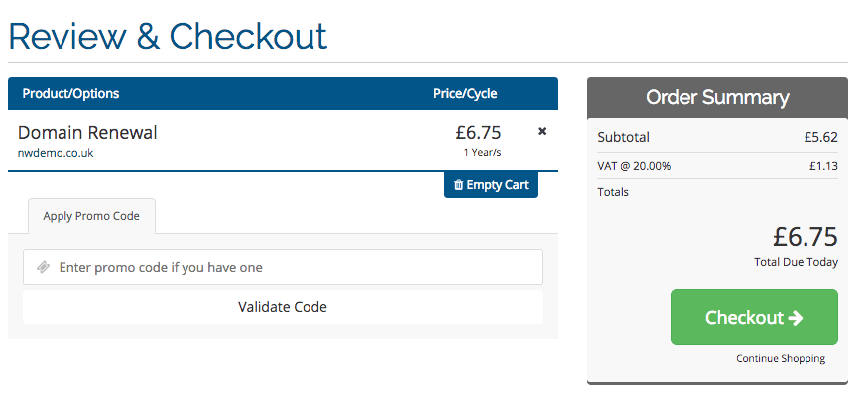Click the Price/Cycle column header
Screen dimensions: 868x420
coord(465,93)
